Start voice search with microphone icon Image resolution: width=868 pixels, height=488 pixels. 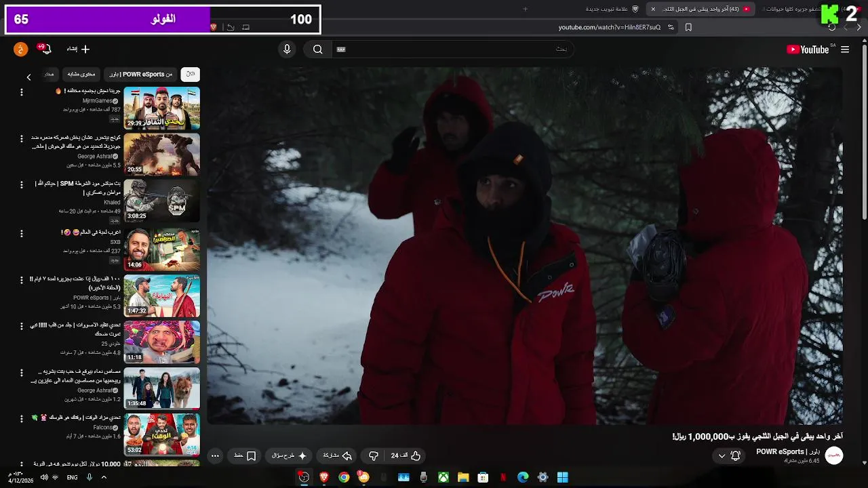[287, 49]
